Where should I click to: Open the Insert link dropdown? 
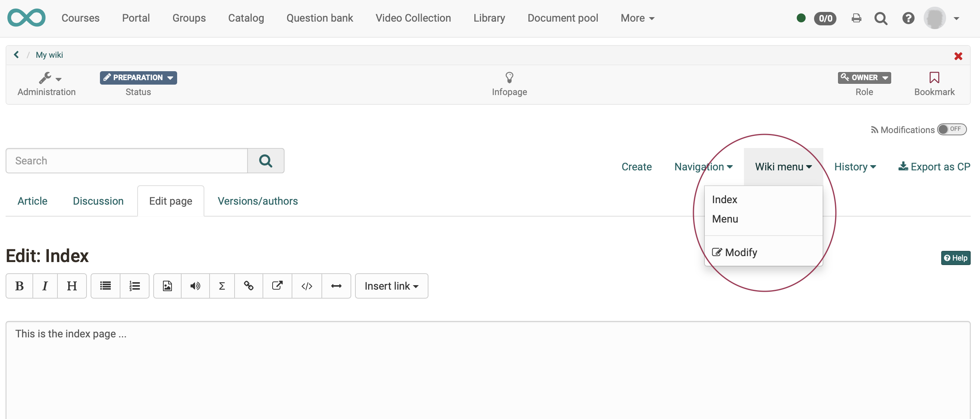point(391,286)
